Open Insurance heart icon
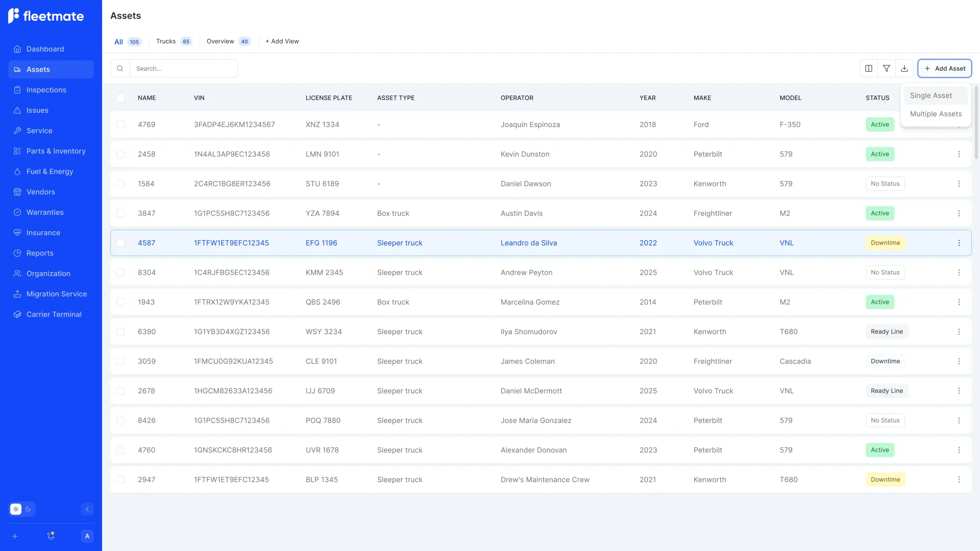The height and width of the screenshot is (551, 980). click(x=17, y=233)
